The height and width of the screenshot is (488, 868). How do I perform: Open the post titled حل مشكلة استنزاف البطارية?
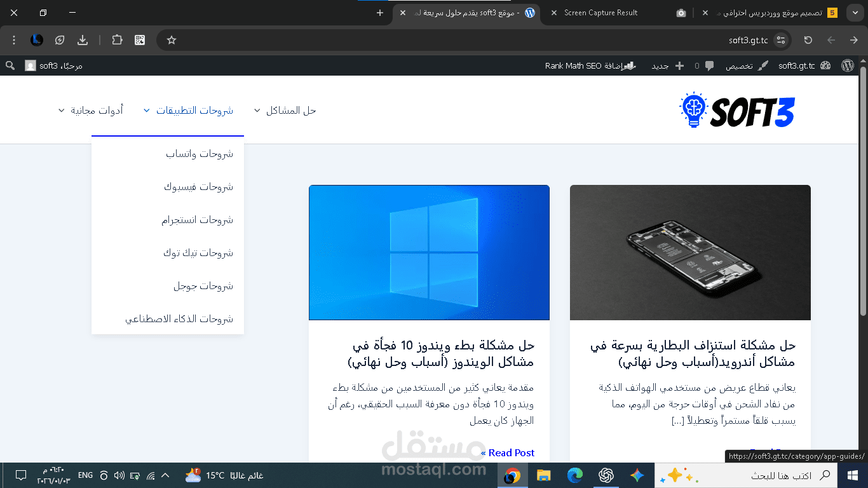(693, 354)
